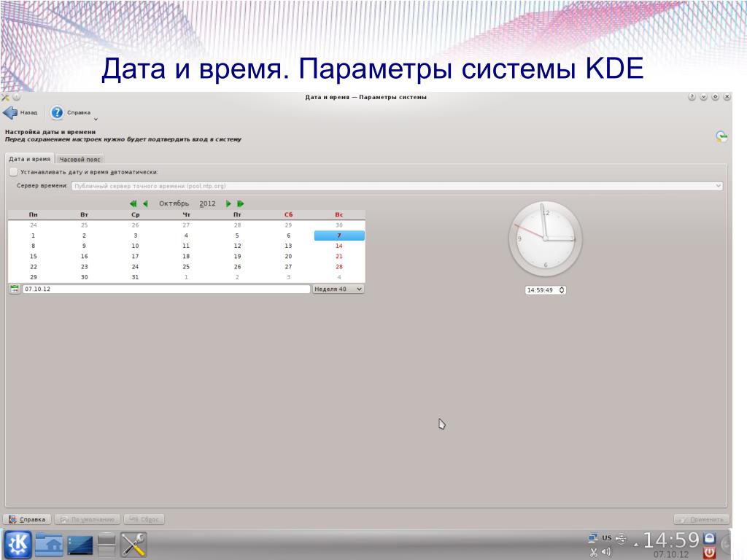Click the date input field showing 07.10.12
Screen dimensions: 747x560
[166, 289]
